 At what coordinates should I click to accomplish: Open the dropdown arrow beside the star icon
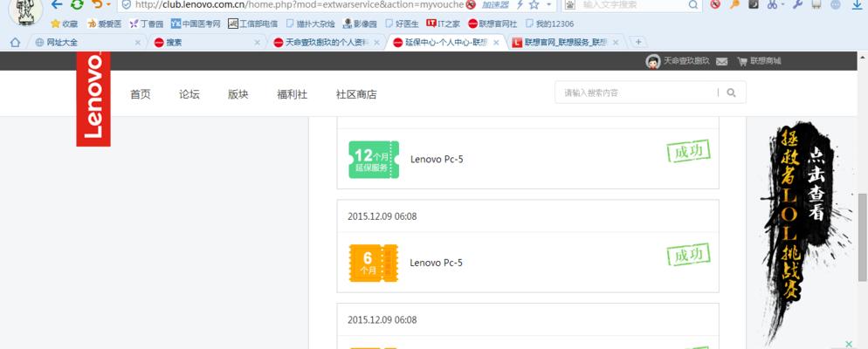coord(549,4)
